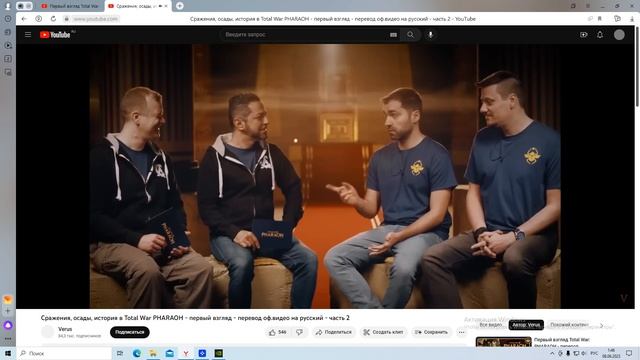Open Windows Start menu
Screen dimensions: 640x360
click(x=8, y=353)
